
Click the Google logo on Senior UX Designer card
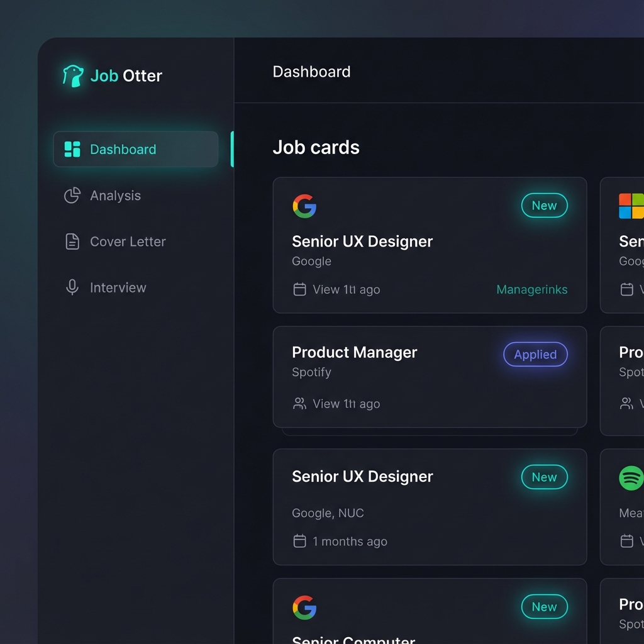pyautogui.click(x=304, y=206)
